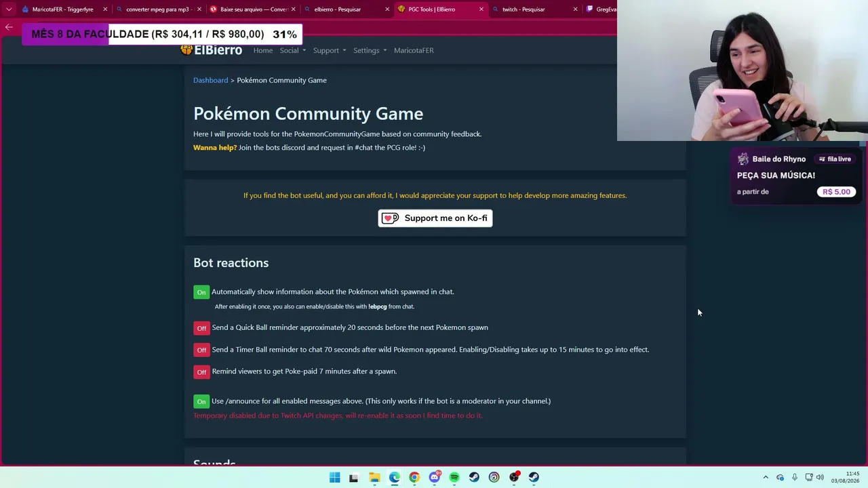This screenshot has height=488, width=868.
Task: Show hidden system tray icons
Action: click(766, 477)
